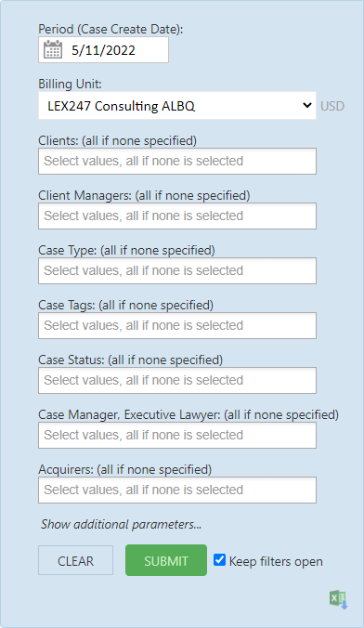Open the Acquirers filter field
364x628 pixels.
pos(177,490)
